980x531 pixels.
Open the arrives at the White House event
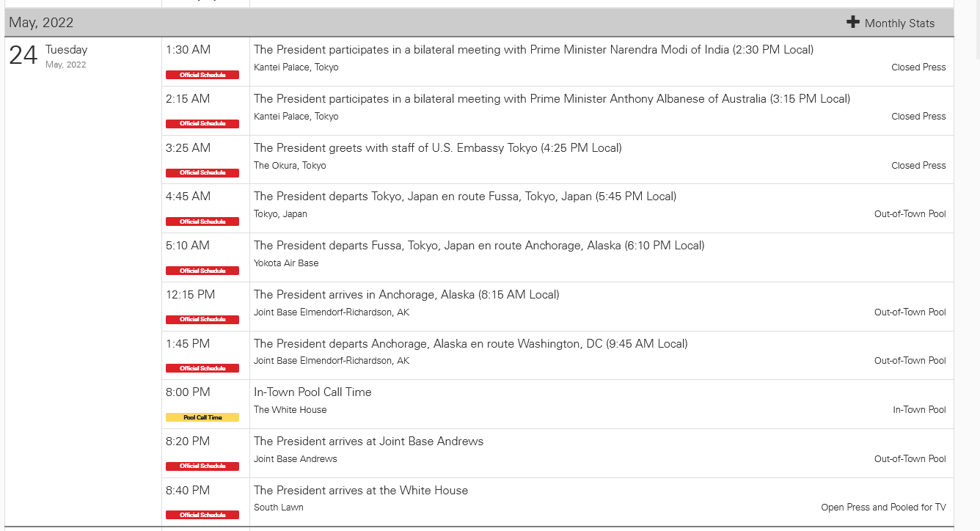pos(361,491)
